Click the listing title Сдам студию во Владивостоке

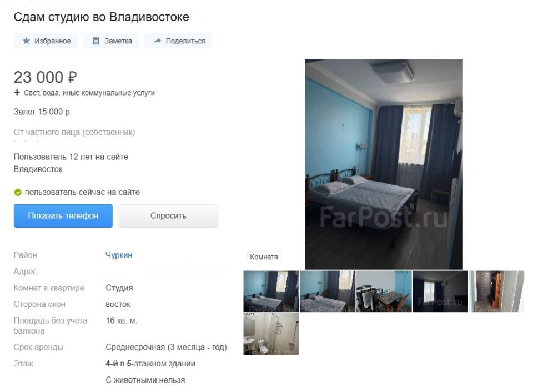pos(101,17)
